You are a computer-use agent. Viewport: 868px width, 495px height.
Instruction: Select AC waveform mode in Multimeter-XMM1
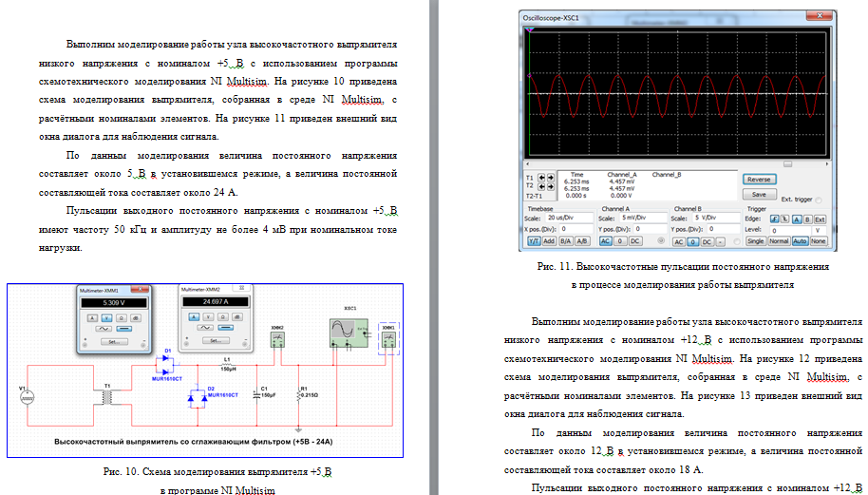point(104,329)
